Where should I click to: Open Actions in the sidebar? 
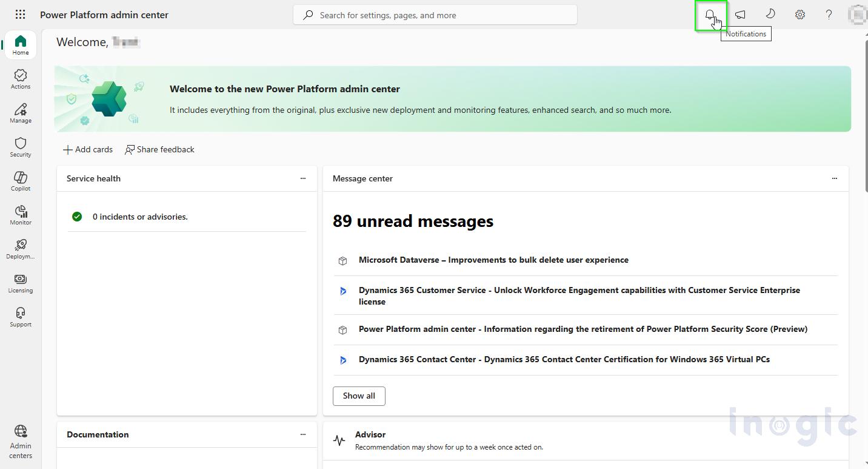pyautogui.click(x=21, y=79)
